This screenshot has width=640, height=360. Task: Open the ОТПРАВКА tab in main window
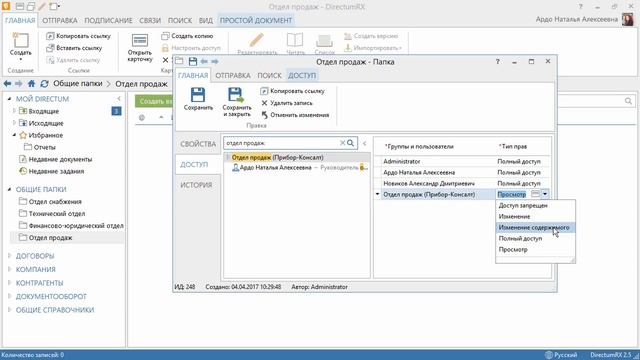pyautogui.click(x=60, y=20)
